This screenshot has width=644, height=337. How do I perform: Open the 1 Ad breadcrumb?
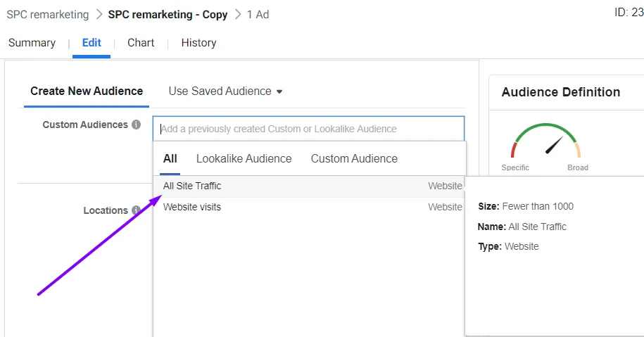258,15
